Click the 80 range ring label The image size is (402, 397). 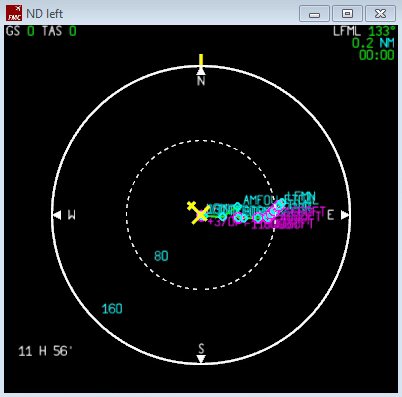pos(161,256)
